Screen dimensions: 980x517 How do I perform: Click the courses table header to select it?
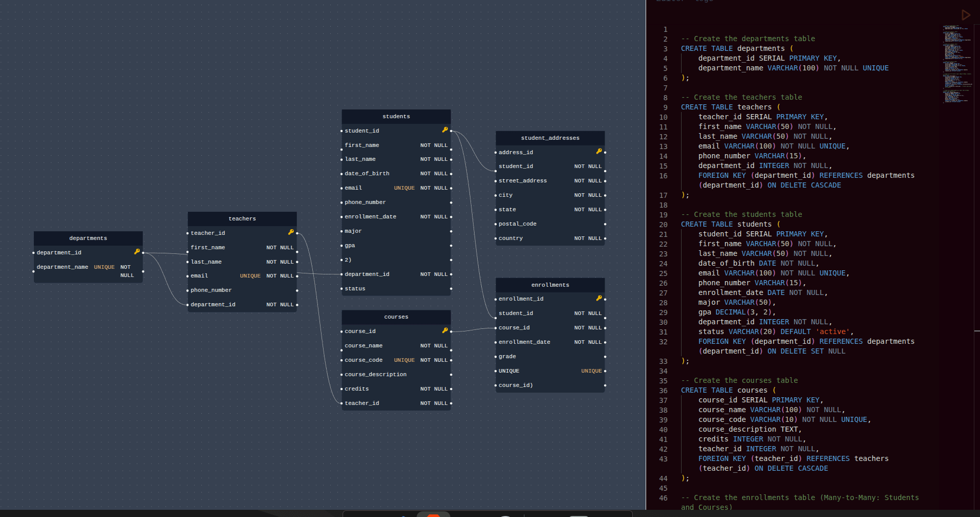click(x=395, y=317)
